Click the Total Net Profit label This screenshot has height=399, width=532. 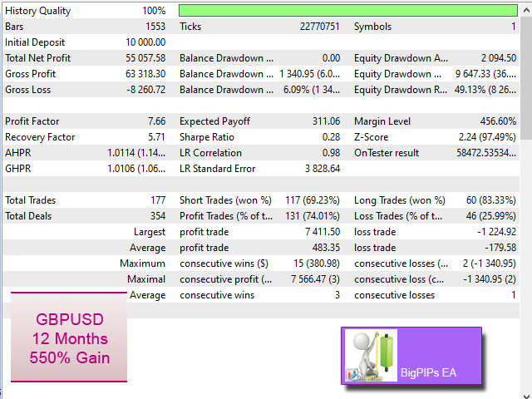tap(37, 58)
